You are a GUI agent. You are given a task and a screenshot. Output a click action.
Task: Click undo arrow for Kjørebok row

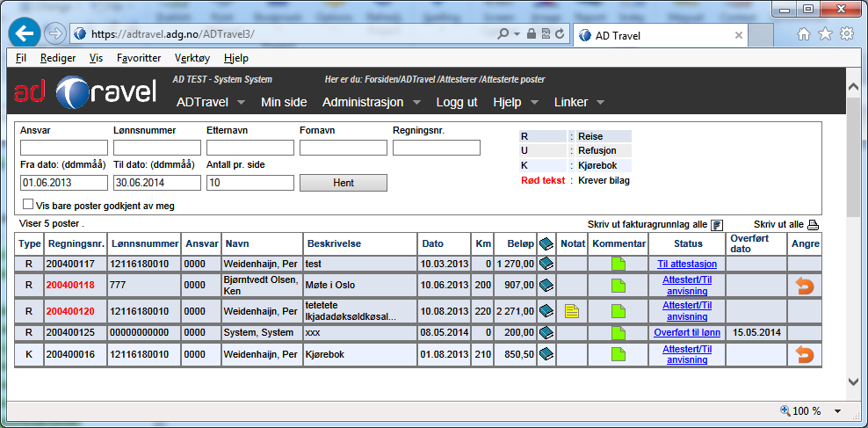(x=804, y=354)
